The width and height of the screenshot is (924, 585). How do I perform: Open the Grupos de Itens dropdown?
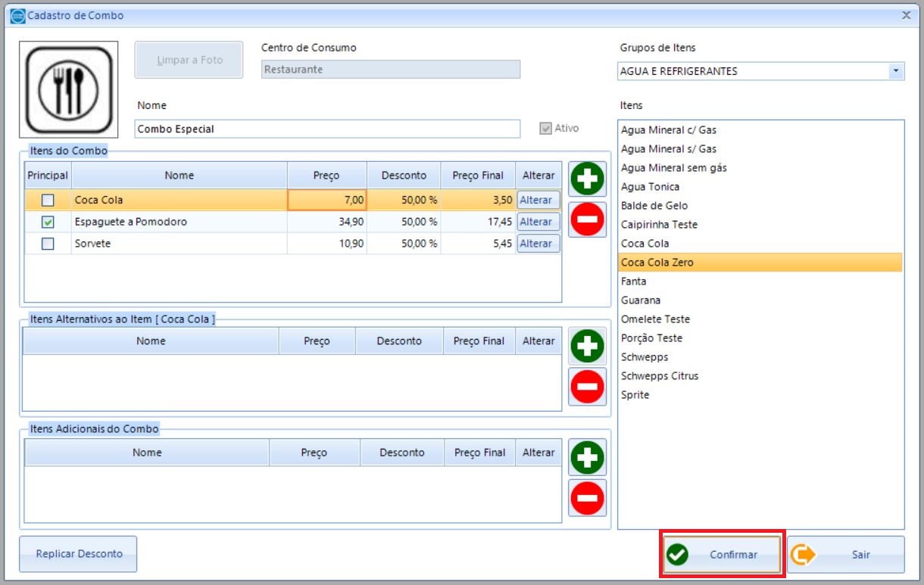tap(897, 71)
